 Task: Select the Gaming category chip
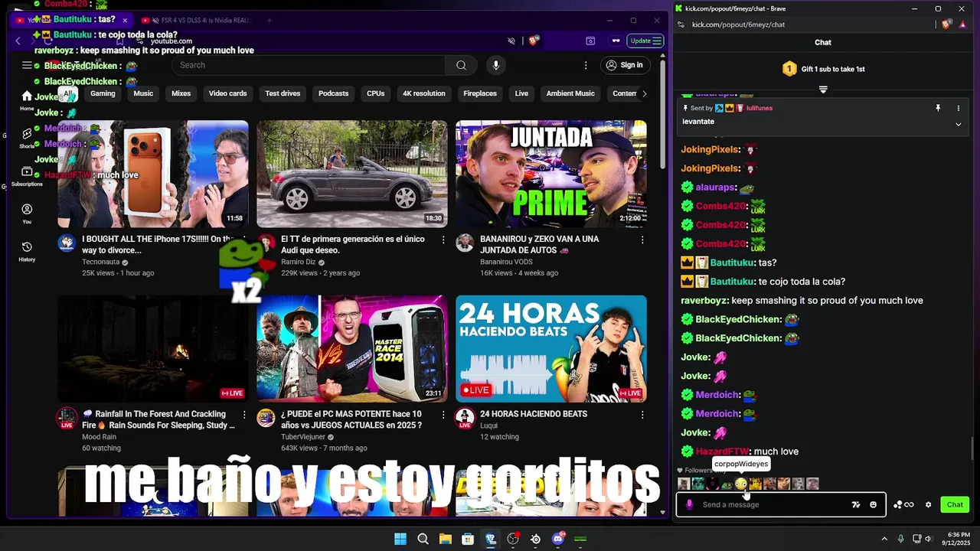click(103, 93)
